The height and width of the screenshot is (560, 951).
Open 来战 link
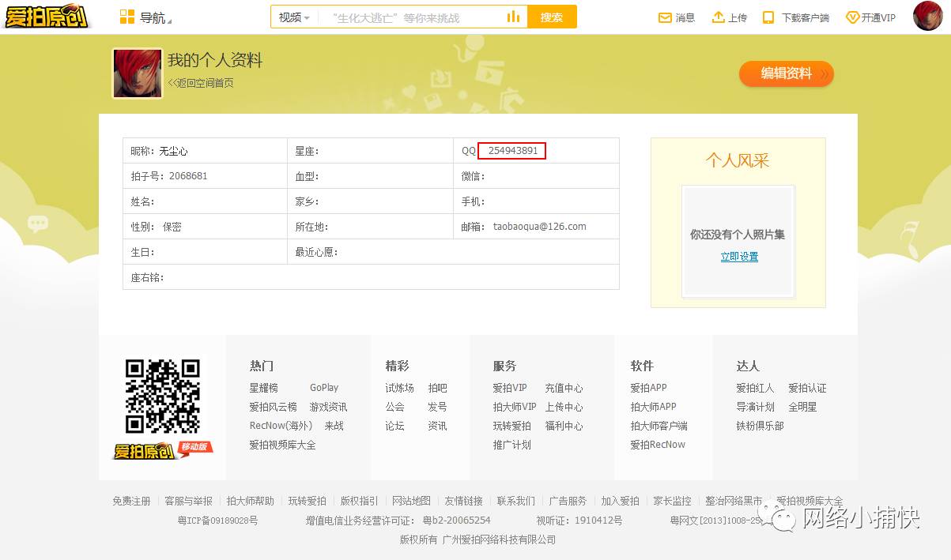[x=334, y=426]
